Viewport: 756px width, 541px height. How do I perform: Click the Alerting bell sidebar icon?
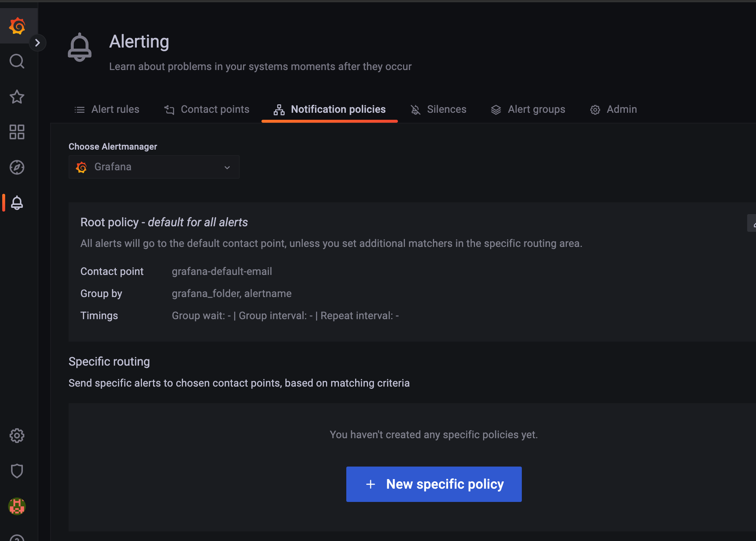(17, 203)
